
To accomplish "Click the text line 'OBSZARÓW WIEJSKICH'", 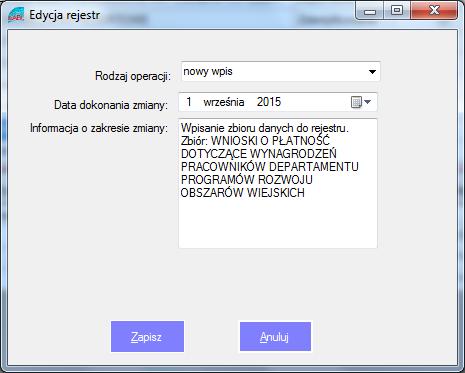I will pyautogui.click(x=243, y=193).
